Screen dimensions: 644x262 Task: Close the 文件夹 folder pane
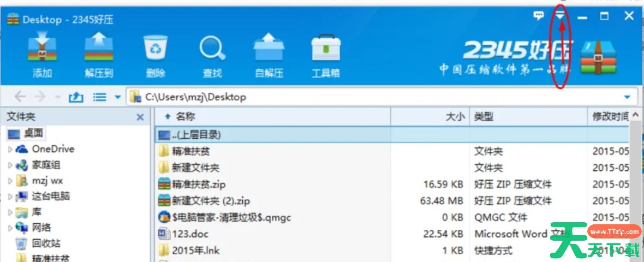[140, 117]
